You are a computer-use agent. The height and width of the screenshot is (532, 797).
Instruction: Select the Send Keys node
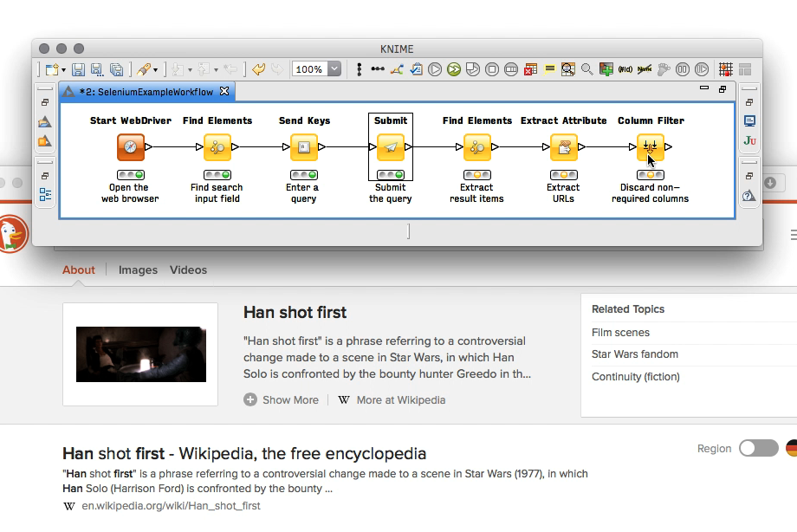click(304, 147)
